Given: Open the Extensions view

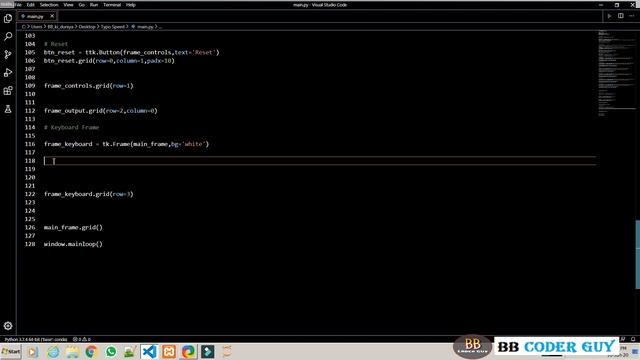Looking at the screenshot, I should 8,91.
